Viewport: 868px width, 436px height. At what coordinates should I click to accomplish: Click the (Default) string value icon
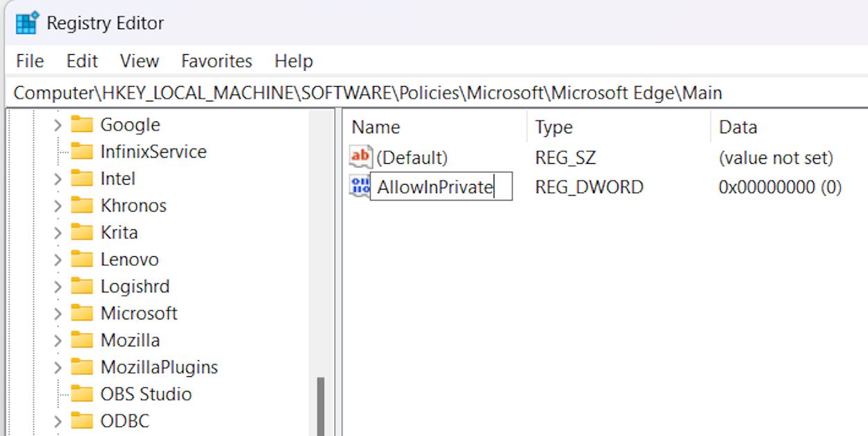[361, 157]
